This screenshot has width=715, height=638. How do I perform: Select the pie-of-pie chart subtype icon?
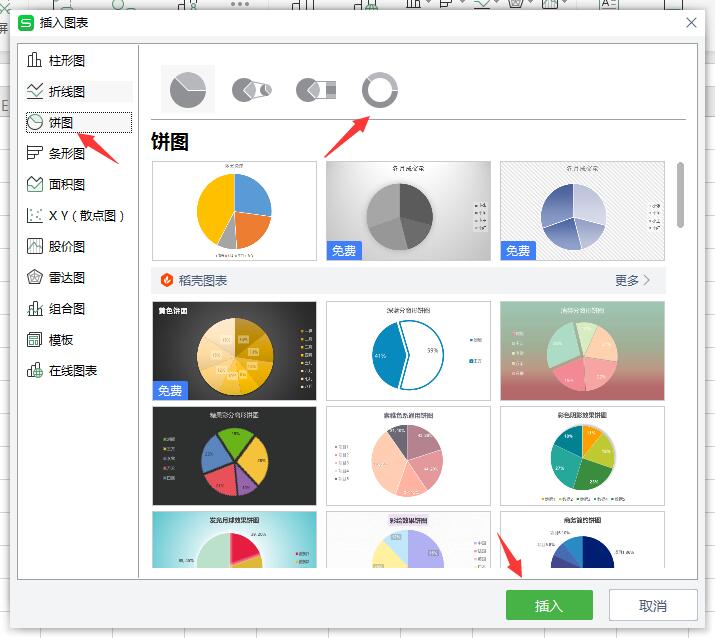252,89
